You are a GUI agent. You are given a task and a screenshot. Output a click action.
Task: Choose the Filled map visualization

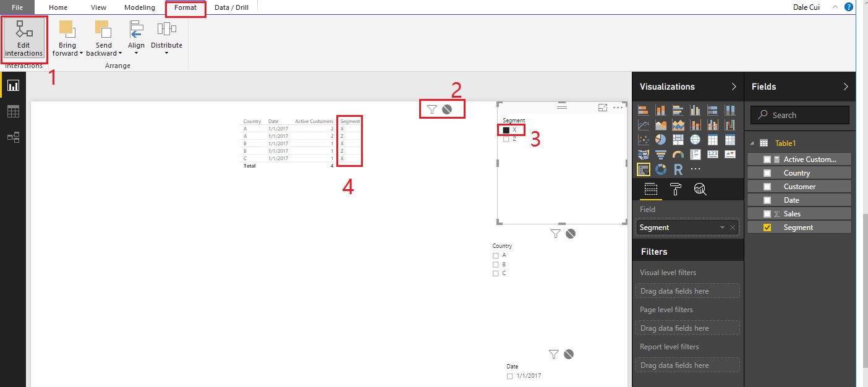[643, 154]
